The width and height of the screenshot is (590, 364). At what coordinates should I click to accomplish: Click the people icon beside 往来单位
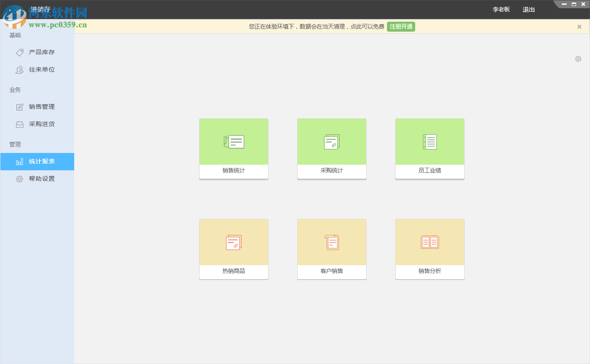[x=20, y=70]
